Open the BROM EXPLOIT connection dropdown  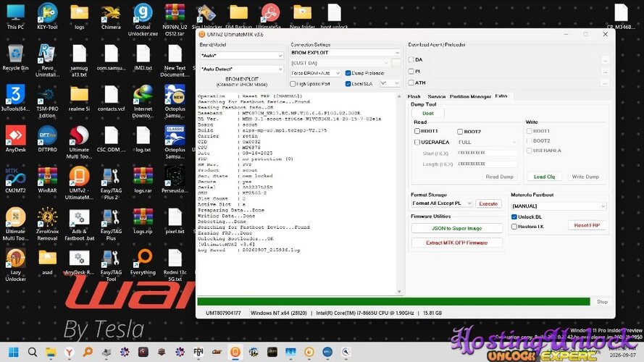click(x=345, y=53)
